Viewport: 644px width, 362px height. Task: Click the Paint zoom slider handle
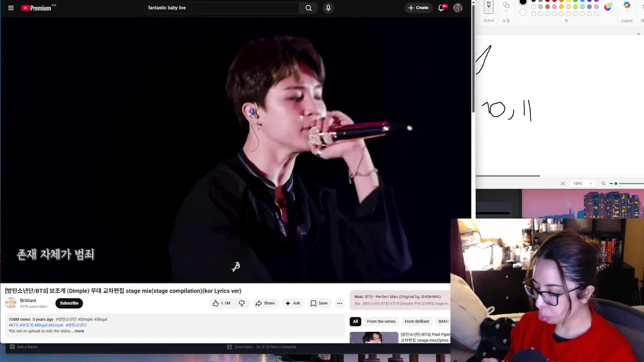click(616, 184)
